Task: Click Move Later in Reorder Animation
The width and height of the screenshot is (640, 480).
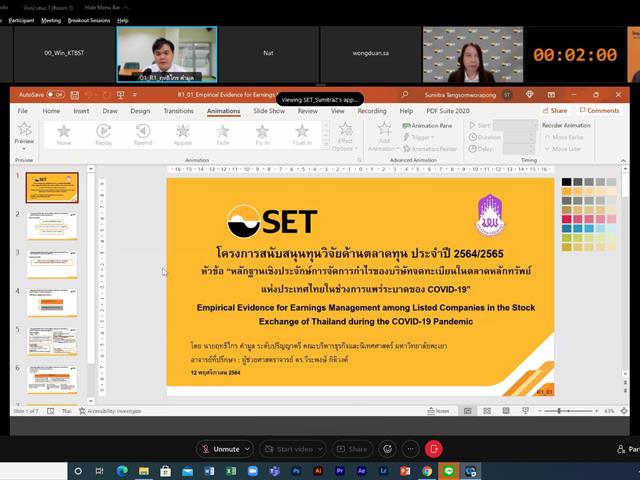Action: [x=562, y=149]
